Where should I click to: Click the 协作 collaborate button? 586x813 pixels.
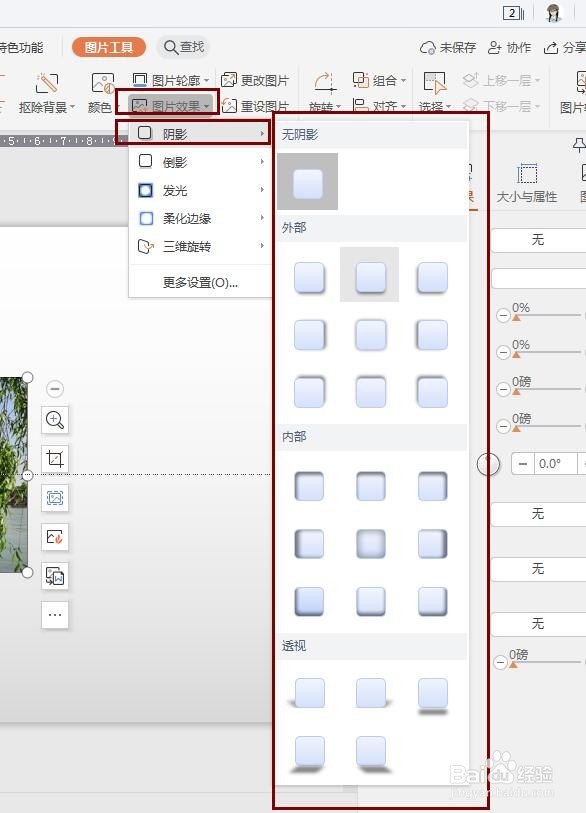(x=509, y=48)
